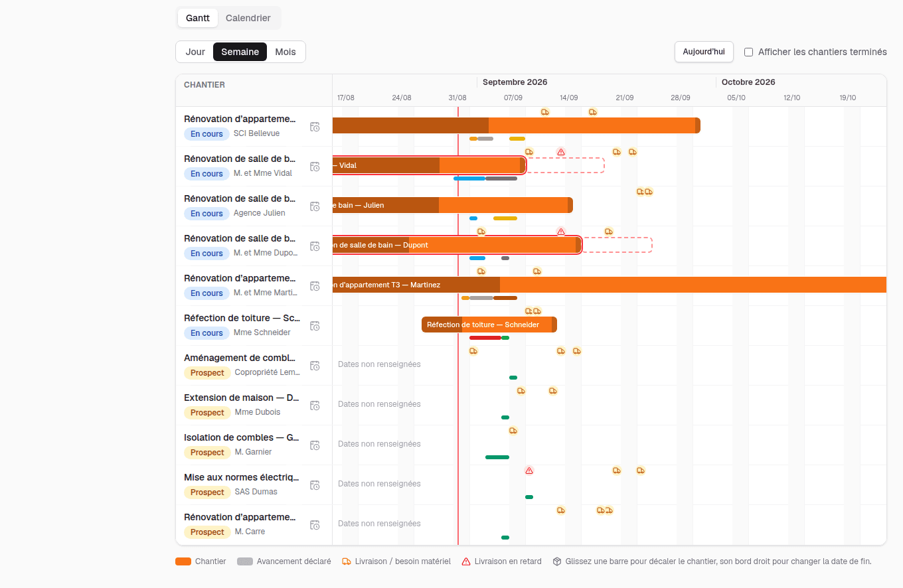Select the Semaine view
Viewport: 903px width, 588px height.
point(240,52)
